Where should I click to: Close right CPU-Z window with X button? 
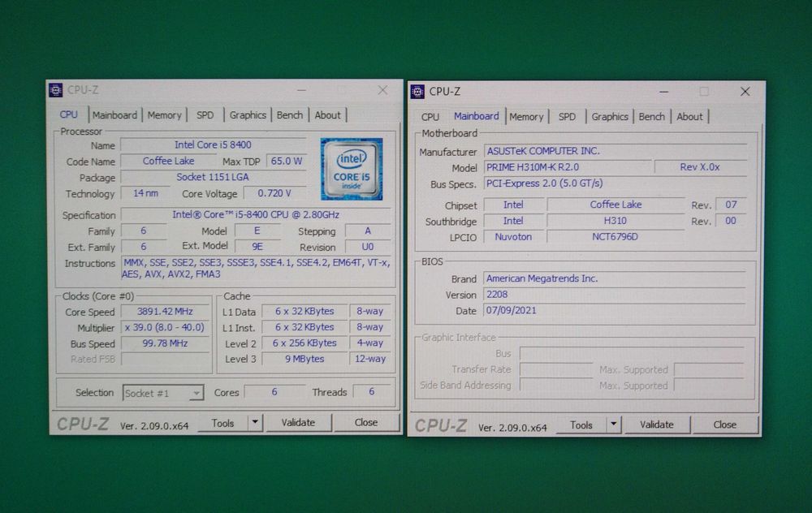click(x=745, y=92)
